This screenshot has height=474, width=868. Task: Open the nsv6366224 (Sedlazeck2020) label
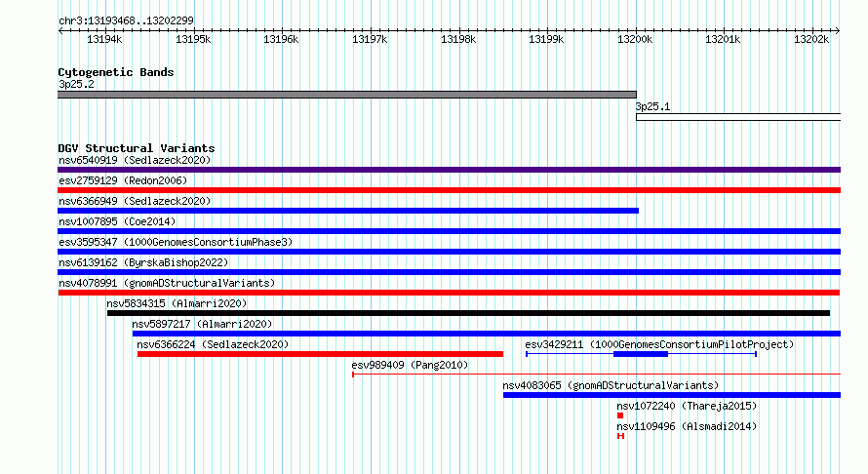[214, 344]
